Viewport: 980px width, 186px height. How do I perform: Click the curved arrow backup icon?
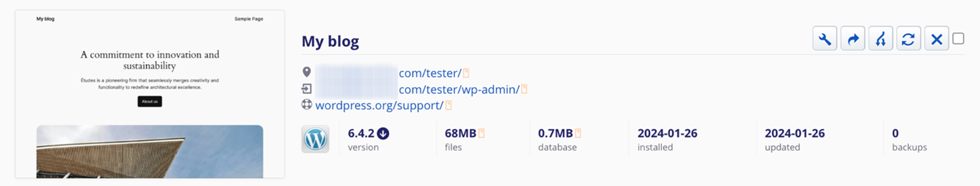click(853, 39)
